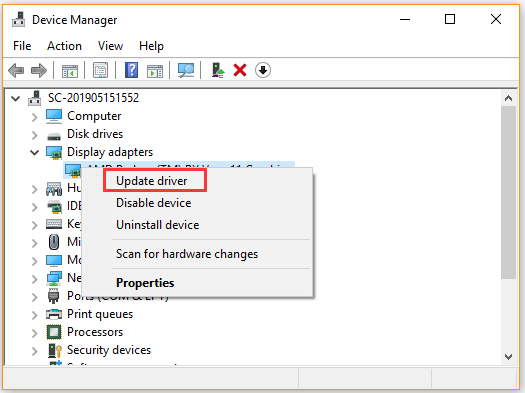This screenshot has height=393, width=525.
Task: Expand the Security devices category
Action: 34,351
